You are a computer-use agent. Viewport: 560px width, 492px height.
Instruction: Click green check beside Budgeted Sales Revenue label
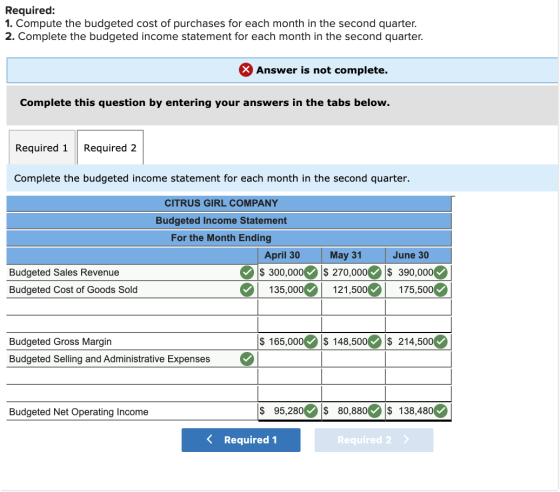(x=247, y=272)
